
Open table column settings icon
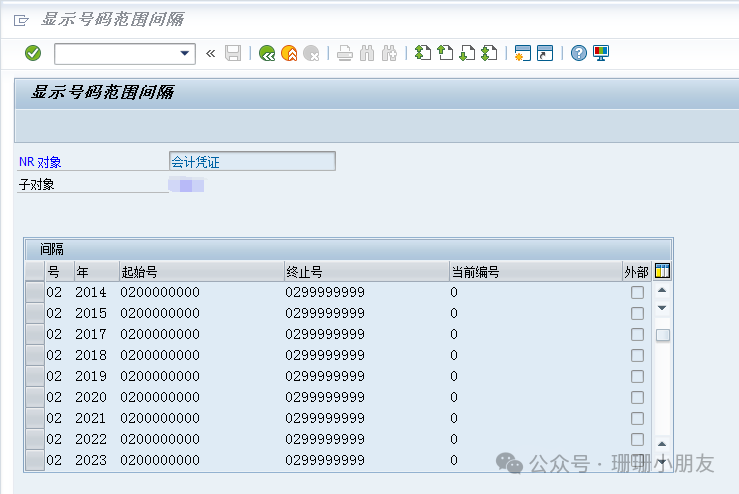pyautogui.click(x=662, y=271)
